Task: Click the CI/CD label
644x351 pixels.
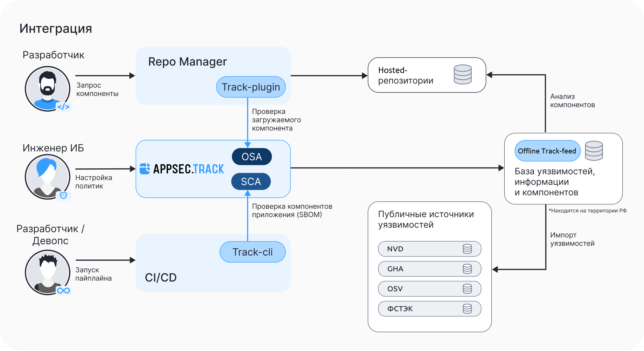Action: tap(161, 277)
